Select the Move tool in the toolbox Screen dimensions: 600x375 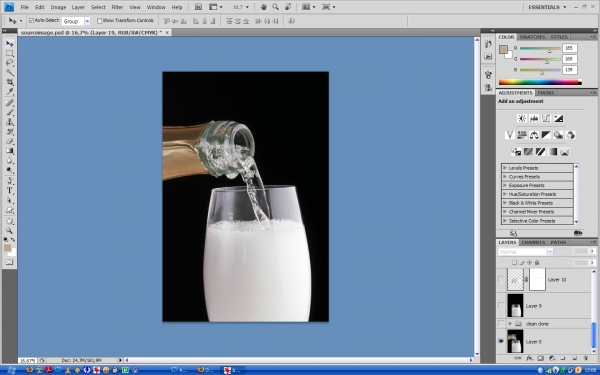click(x=9, y=43)
